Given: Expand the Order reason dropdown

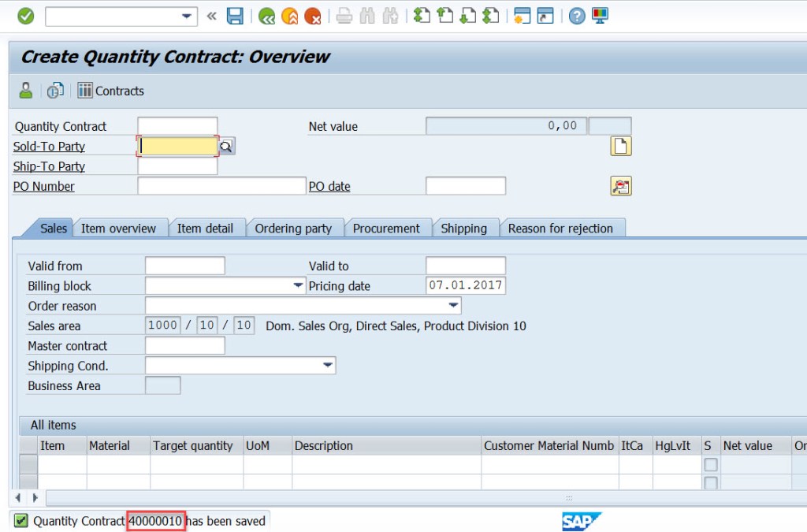Looking at the screenshot, I should 452,306.
